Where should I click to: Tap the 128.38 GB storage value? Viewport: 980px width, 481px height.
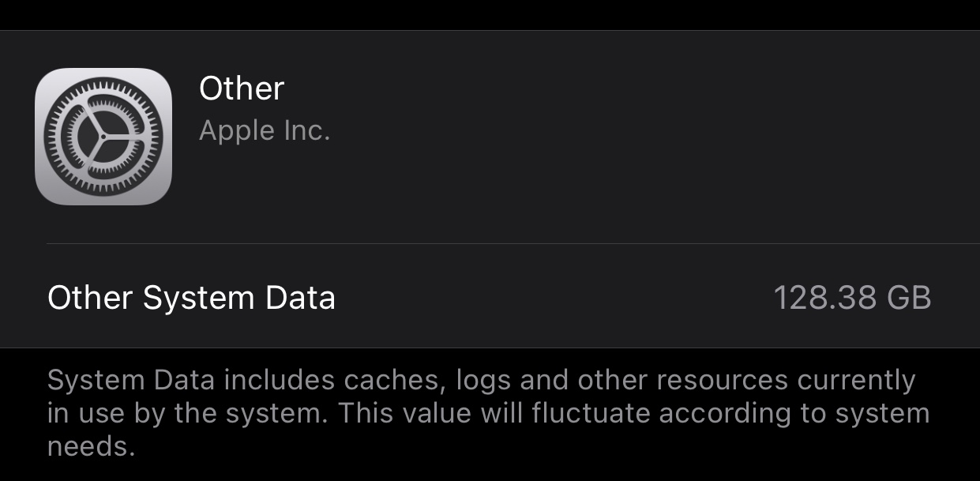pyautogui.click(x=851, y=298)
